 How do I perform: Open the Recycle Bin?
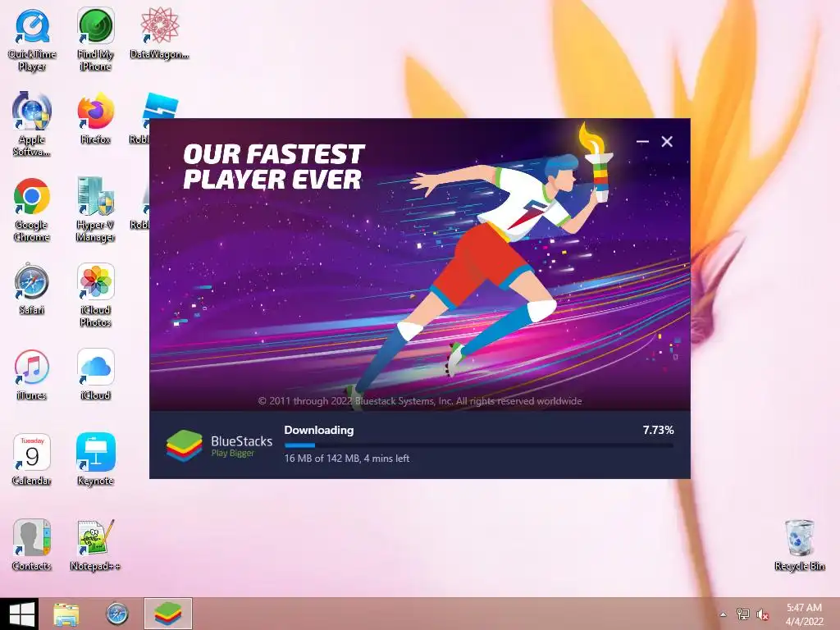coord(799,545)
